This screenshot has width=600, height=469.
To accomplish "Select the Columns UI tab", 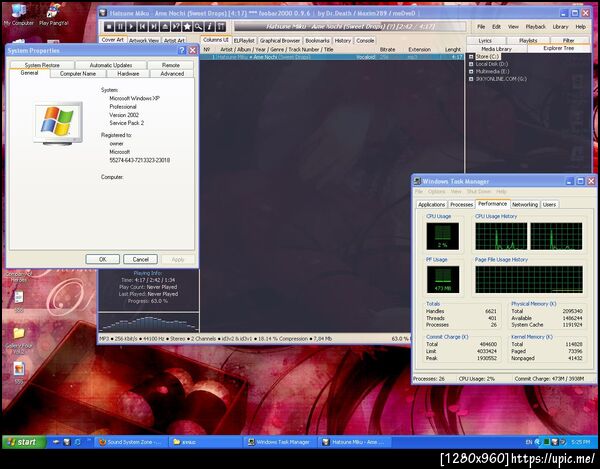I will (216, 40).
